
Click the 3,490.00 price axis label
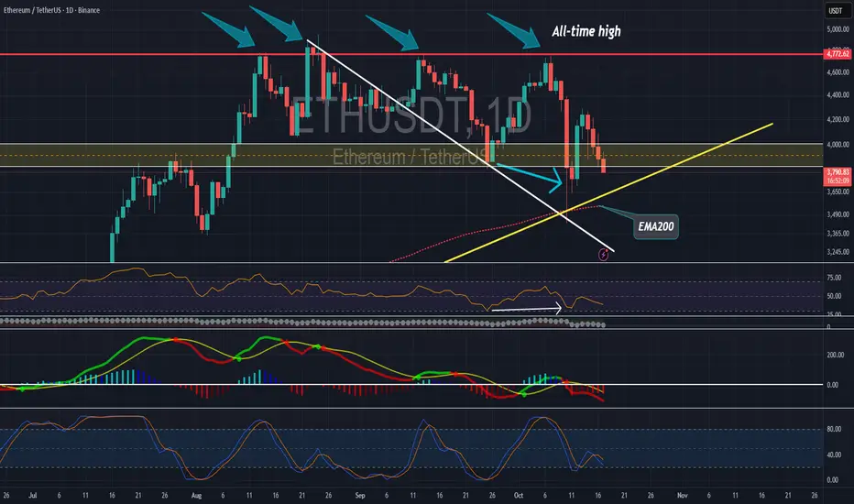click(838, 214)
